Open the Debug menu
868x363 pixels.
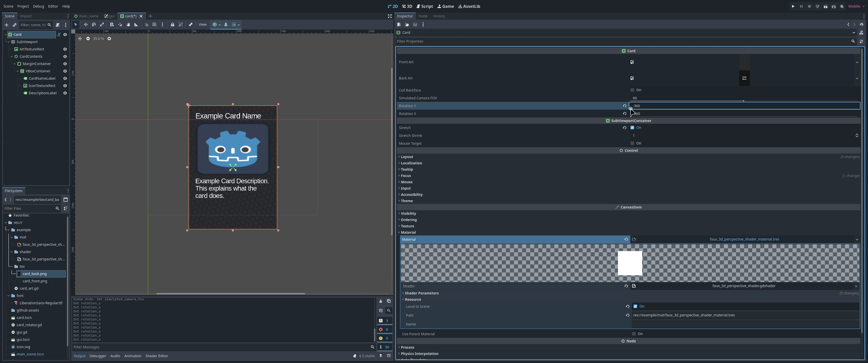click(38, 6)
